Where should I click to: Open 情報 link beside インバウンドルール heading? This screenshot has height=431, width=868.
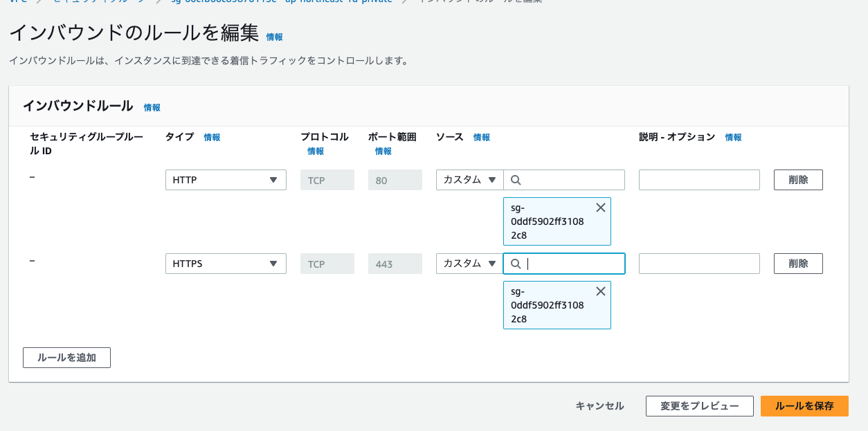tap(152, 108)
